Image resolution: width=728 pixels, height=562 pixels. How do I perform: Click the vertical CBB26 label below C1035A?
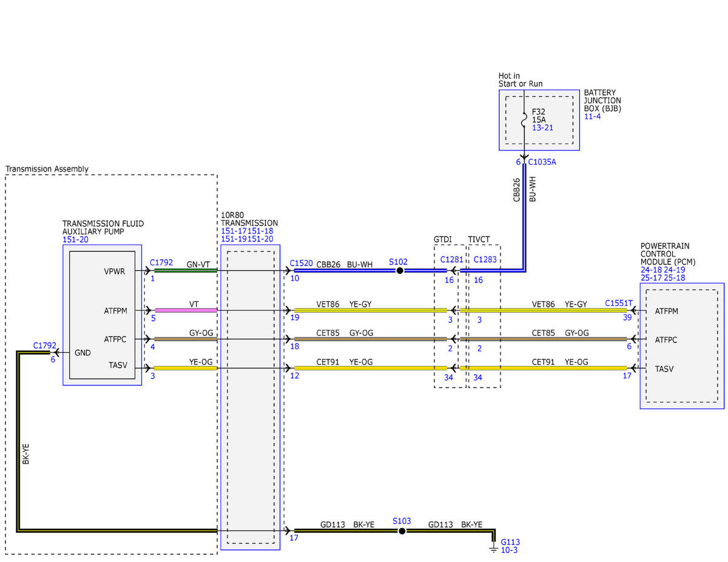pos(516,189)
